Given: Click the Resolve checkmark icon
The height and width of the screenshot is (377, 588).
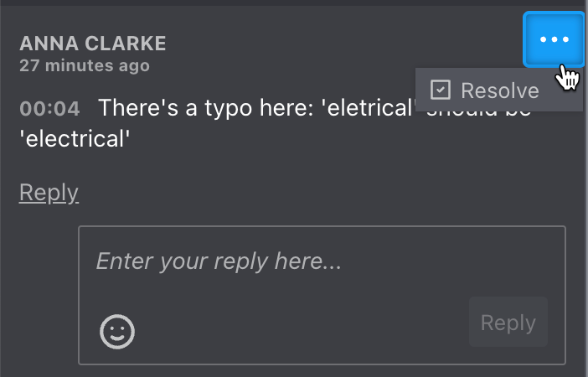Looking at the screenshot, I should pos(441,90).
